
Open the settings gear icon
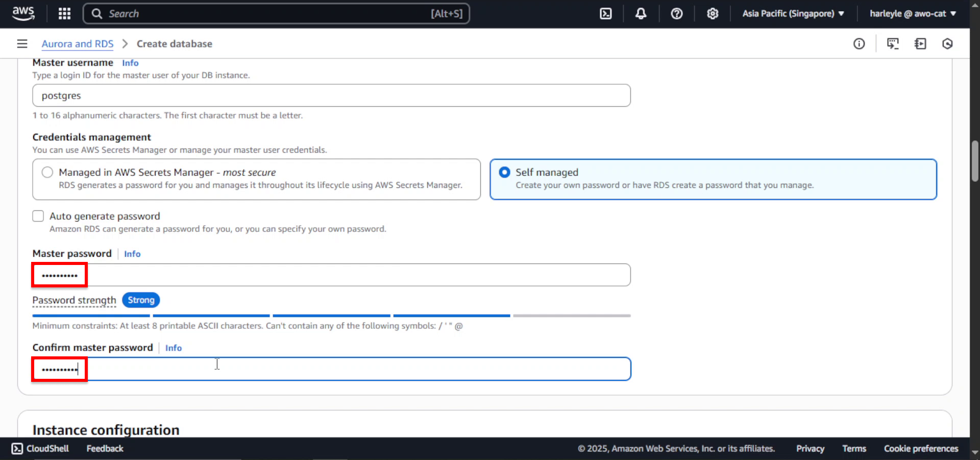click(x=713, y=14)
